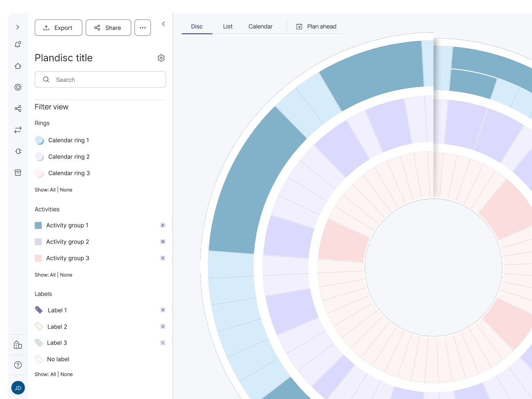The image size is (532, 399).
Task: Show All rings link
Action: coord(53,190)
